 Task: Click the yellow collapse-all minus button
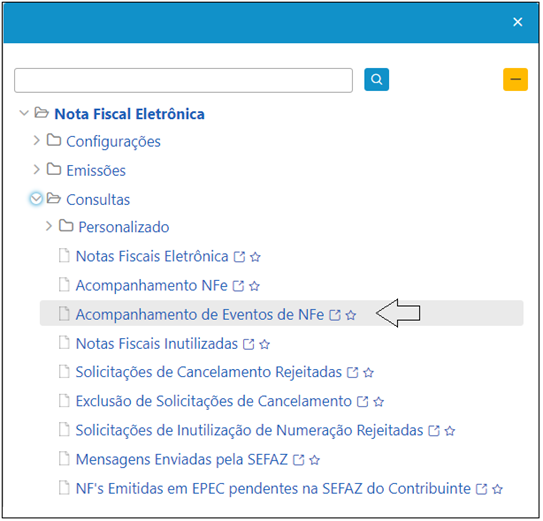point(515,80)
